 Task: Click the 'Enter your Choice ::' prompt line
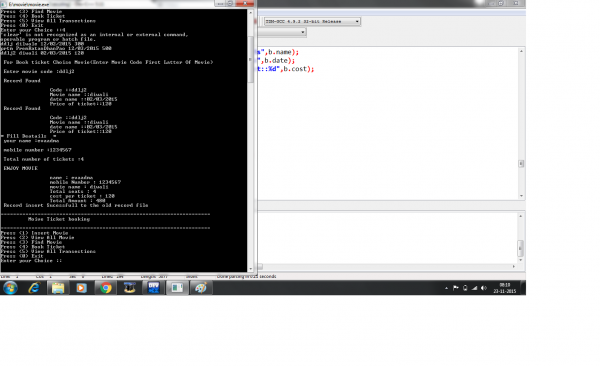(x=31, y=261)
